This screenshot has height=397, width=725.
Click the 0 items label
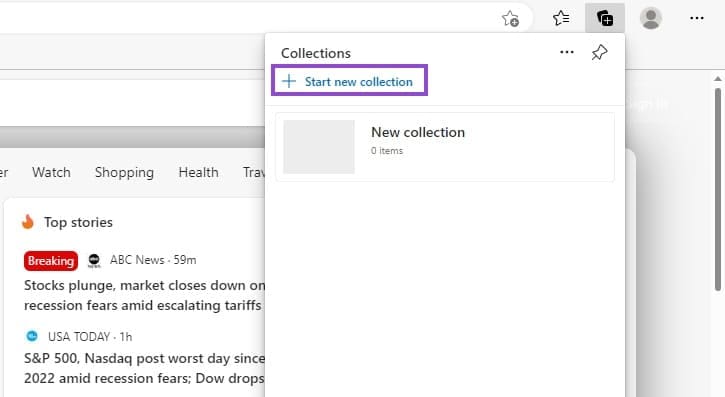pyautogui.click(x=387, y=151)
